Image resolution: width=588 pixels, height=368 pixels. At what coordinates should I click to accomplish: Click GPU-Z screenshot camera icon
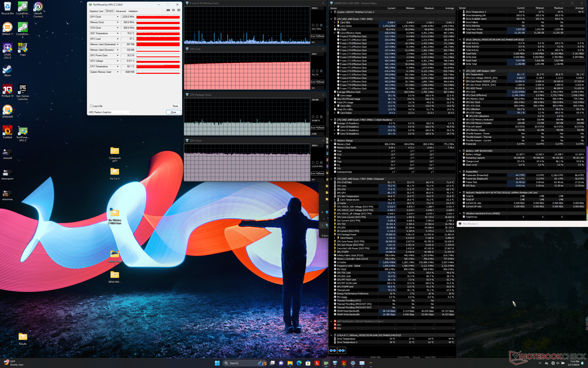point(168,10)
